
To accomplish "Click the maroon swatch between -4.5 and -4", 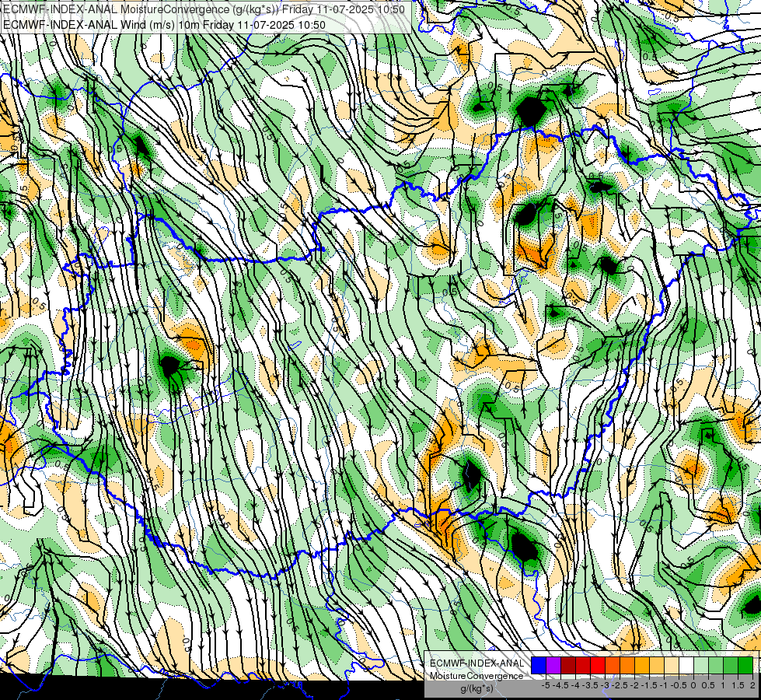I will pyautogui.click(x=568, y=666).
